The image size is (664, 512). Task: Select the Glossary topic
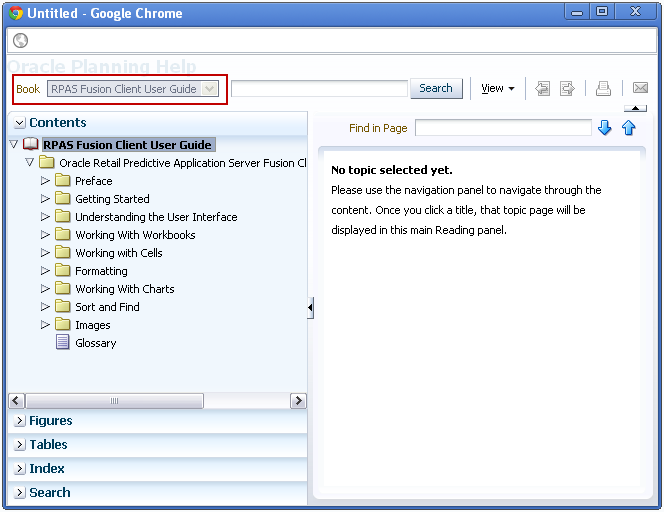tap(96, 343)
